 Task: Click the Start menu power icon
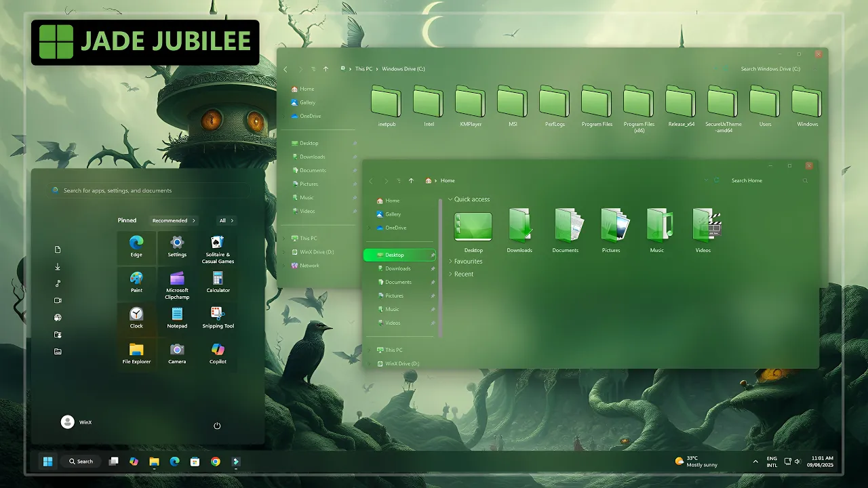(217, 426)
